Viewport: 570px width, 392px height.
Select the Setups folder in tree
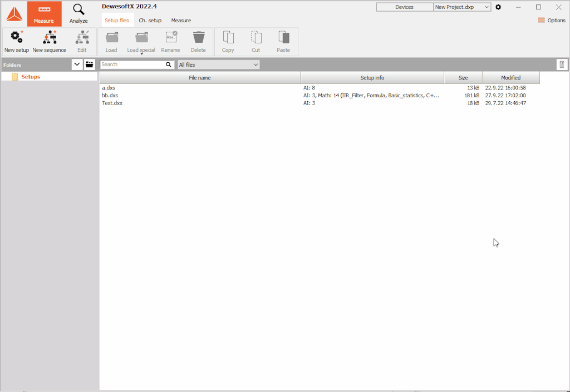pyautogui.click(x=31, y=77)
